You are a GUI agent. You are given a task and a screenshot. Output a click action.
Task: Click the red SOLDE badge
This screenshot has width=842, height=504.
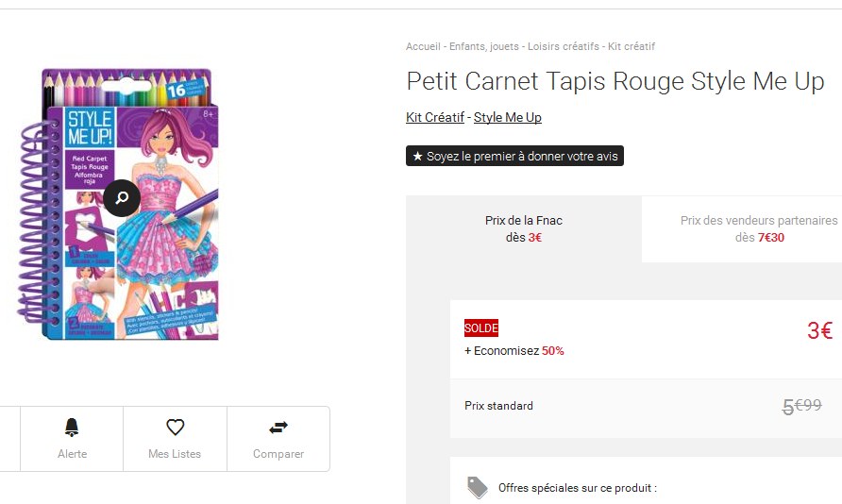pos(481,328)
